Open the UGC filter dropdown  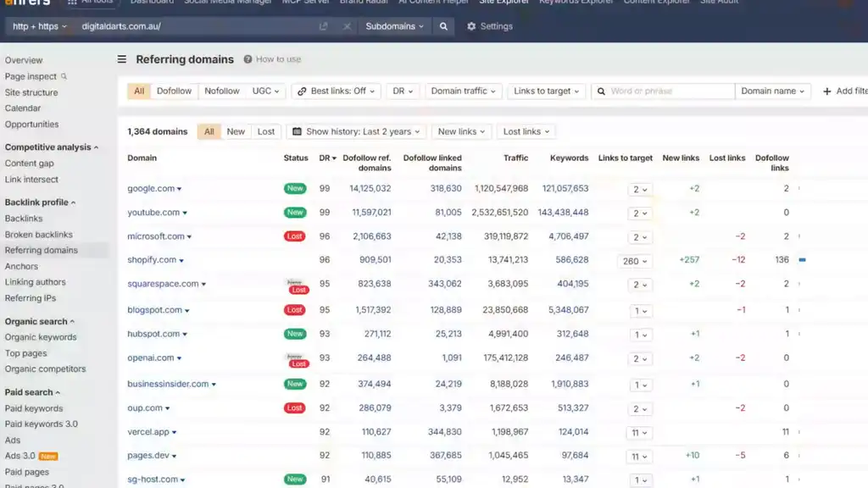pos(265,91)
